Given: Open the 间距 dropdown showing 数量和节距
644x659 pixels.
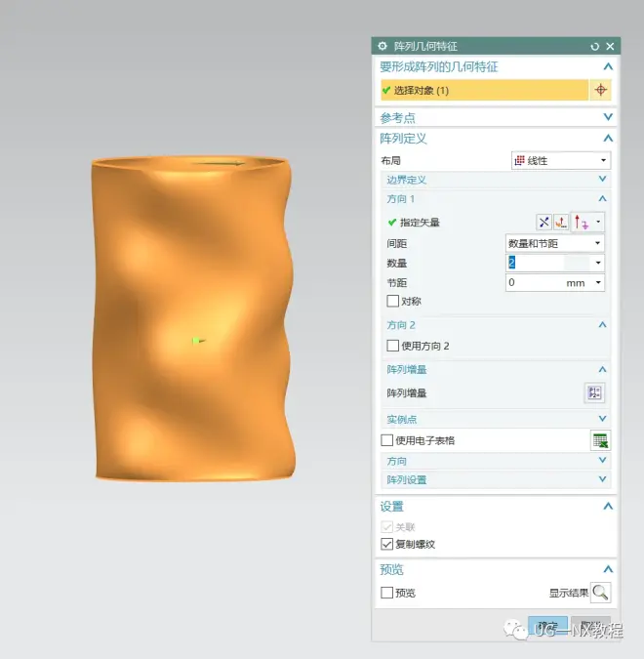Looking at the screenshot, I should click(x=554, y=243).
